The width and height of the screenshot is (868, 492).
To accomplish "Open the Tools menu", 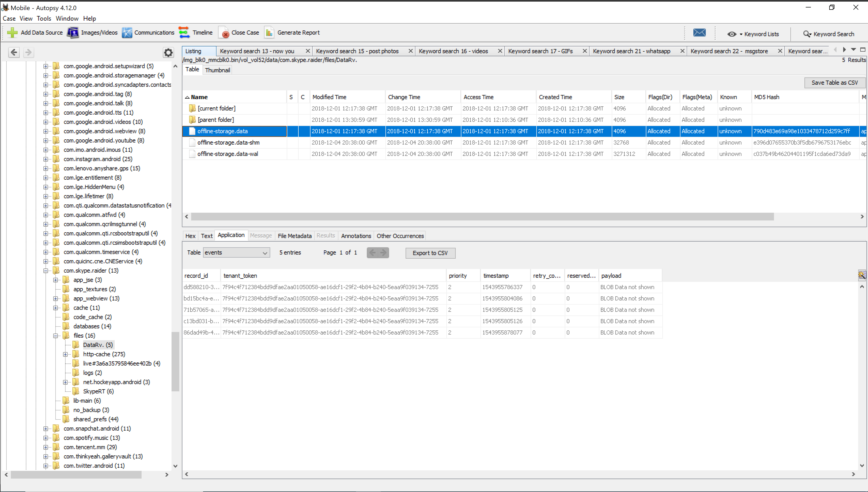I will [x=44, y=19].
